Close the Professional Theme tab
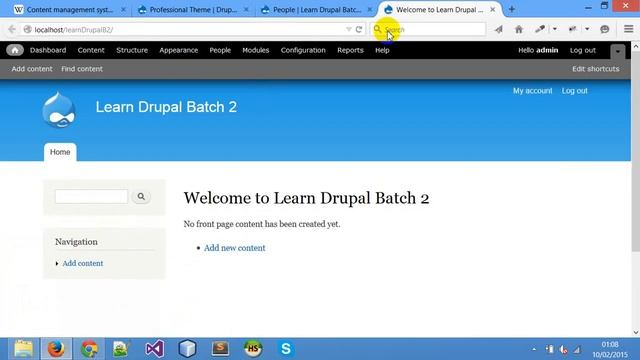The image size is (640, 360). [x=246, y=9]
